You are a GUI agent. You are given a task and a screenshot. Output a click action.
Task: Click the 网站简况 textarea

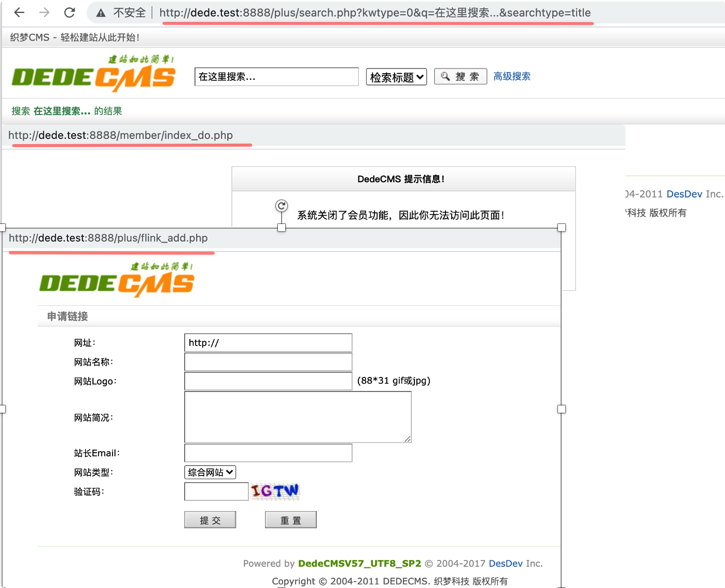click(x=298, y=417)
